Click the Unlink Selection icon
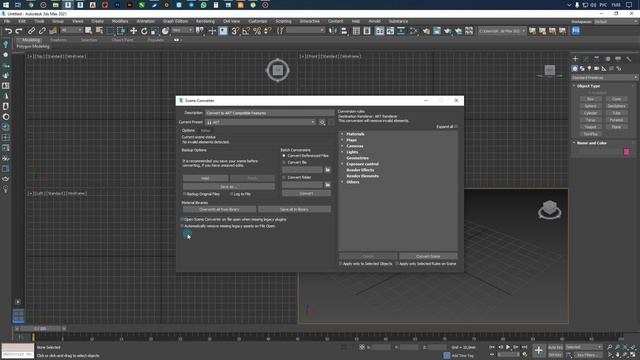The image size is (640, 360). 42,31
